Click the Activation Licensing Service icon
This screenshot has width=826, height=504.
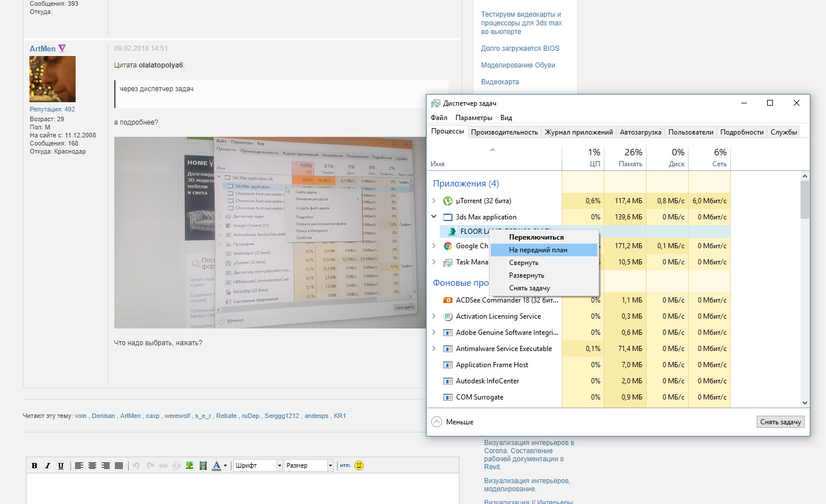point(448,316)
